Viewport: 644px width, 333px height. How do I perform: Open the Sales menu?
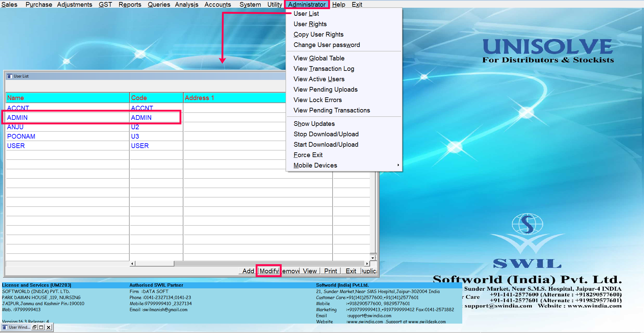(x=9, y=4)
